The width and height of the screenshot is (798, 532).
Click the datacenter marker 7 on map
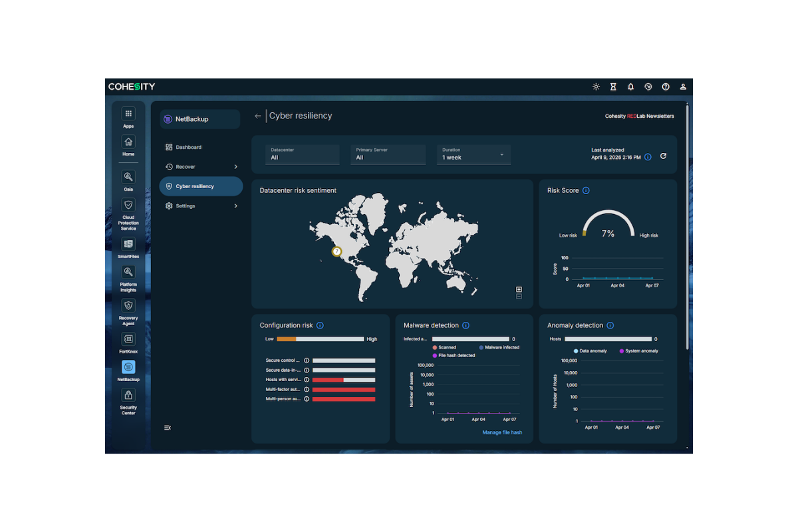click(x=337, y=251)
